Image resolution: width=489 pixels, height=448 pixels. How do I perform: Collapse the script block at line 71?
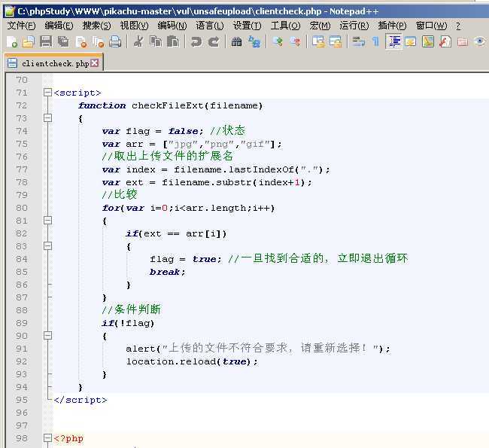(47, 93)
